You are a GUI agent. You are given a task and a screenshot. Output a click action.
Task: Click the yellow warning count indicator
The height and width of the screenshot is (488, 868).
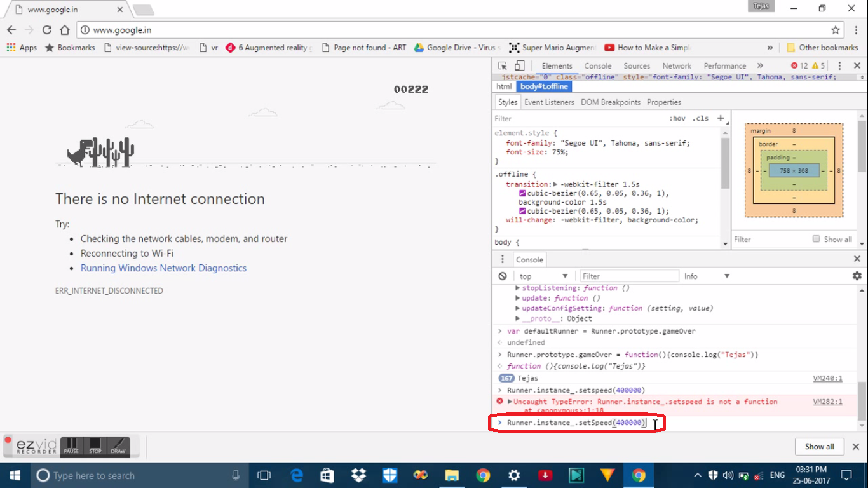[x=818, y=65]
